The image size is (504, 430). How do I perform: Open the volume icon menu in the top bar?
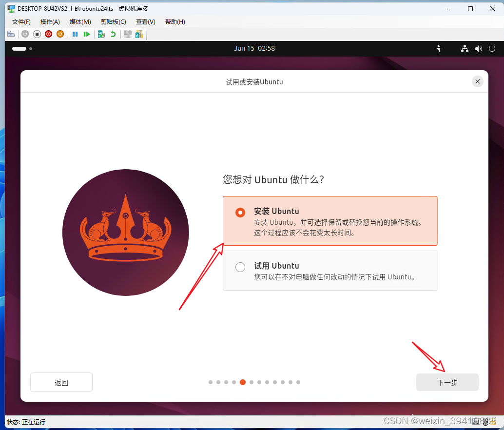pyautogui.click(x=478, y=48)
